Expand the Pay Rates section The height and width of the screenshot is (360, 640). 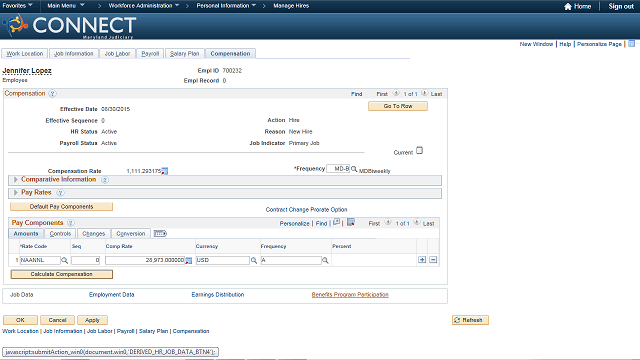16,193
